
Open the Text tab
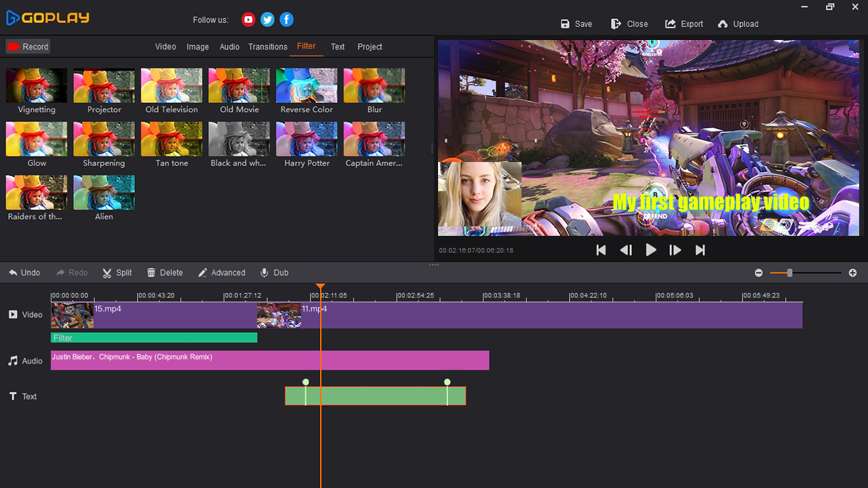[x=338, y=47]
